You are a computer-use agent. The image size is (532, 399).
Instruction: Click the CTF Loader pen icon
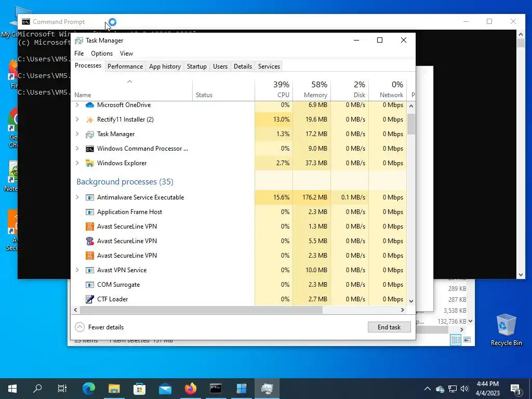click(89, 299)
